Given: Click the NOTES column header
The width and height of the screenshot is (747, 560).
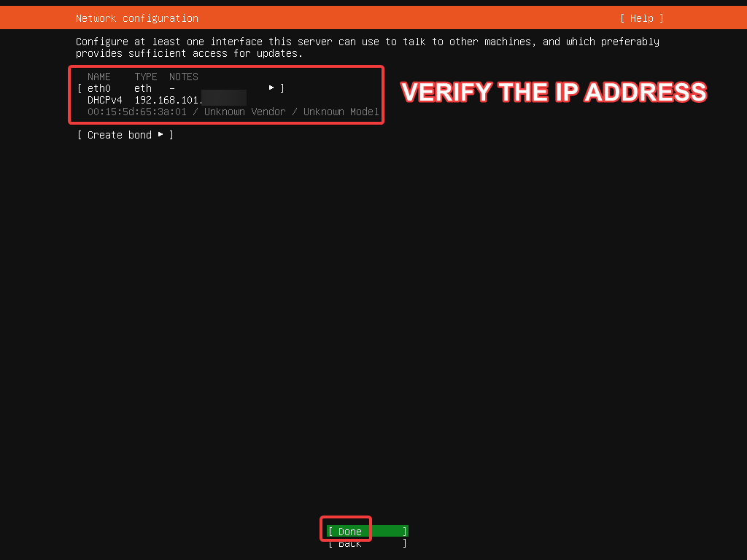Looking at the screenshot, I should coord(183,77).
